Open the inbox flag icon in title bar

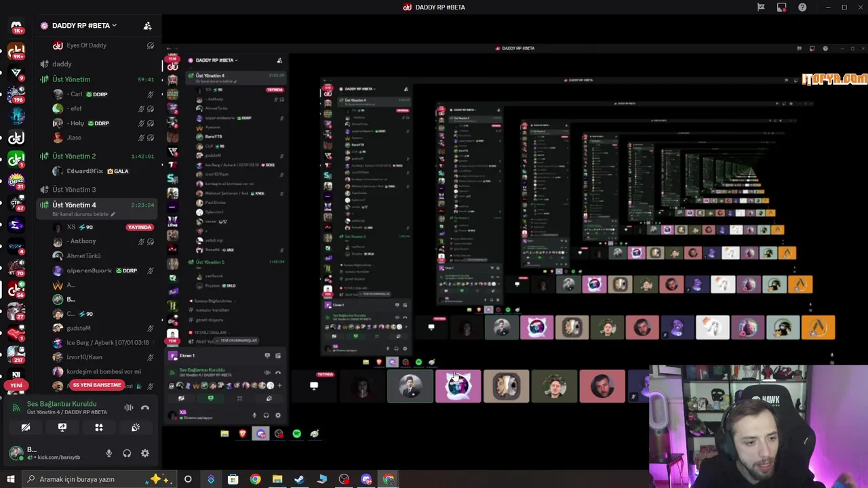click(x=761, y=7)
